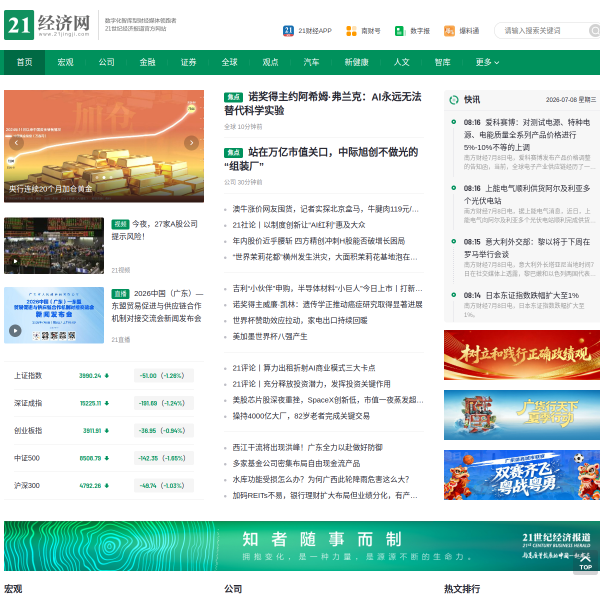Play the 东盟贸易 live stream thumbnail
This screenshot has width=600, height=600.
tap(54, 315)
